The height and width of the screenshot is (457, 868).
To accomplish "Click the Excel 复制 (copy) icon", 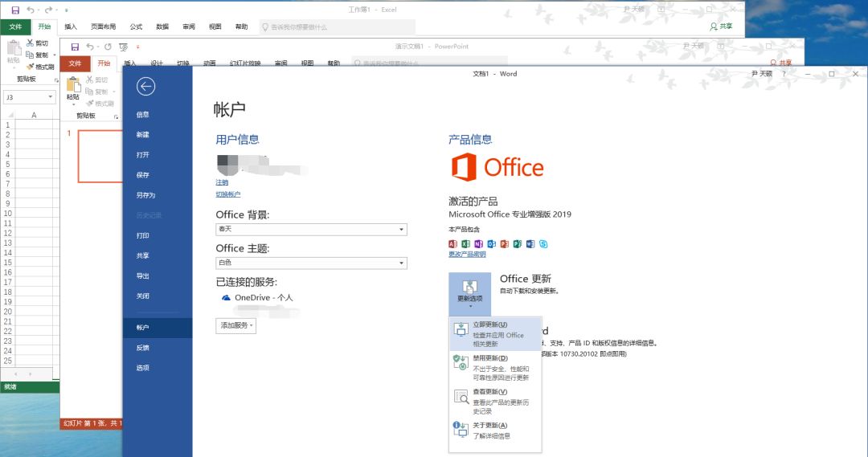I will pyautogui.click(x=30, y=55).
